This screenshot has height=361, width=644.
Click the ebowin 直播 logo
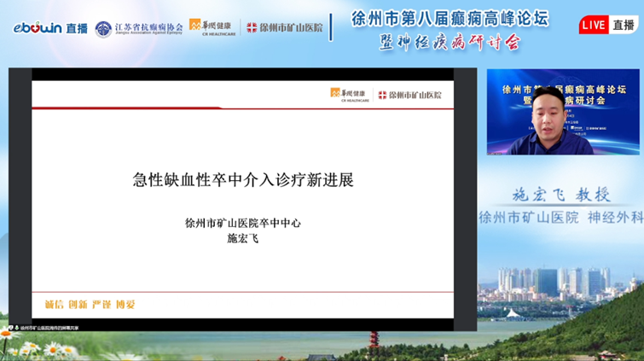pyautogui.click(x=49, y=27)
